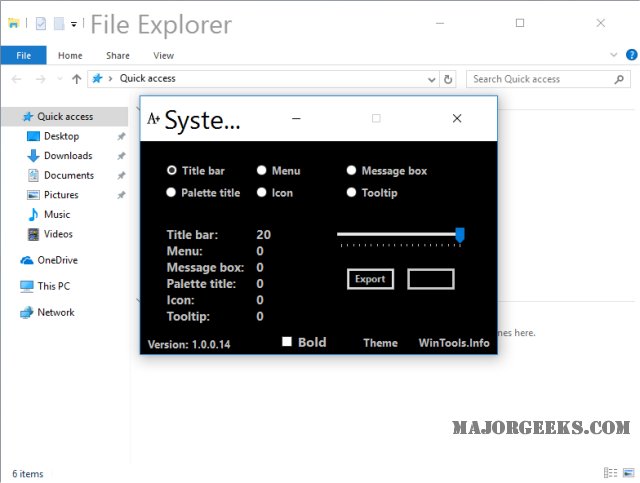Open the address bar history dropdown
The height and width of the screenshot is (483, 640).
click(431, 79)
